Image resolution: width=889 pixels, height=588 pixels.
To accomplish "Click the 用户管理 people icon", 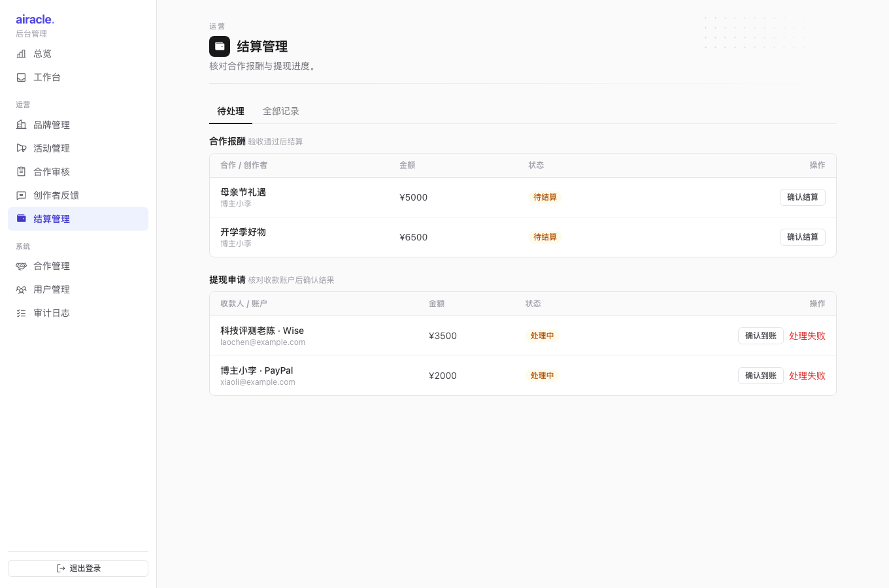I will pyautogui.click(x=22, y=289).
